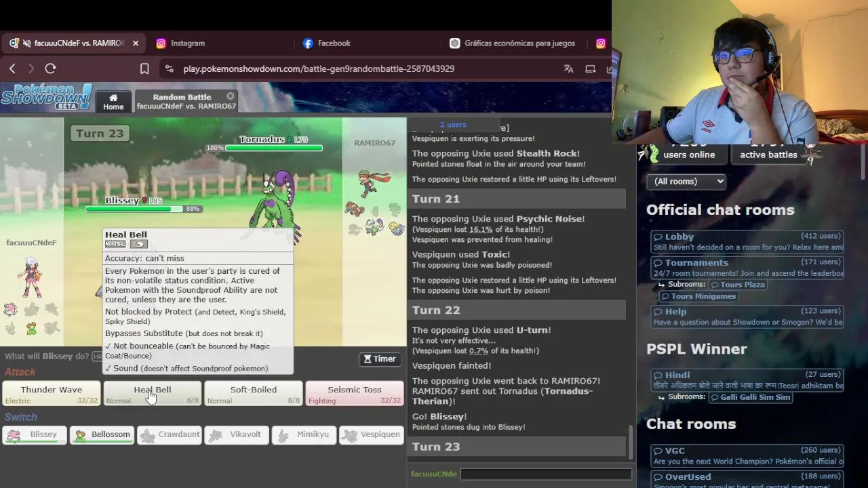868x488 pixels.
Task: Reload the page with the refresh icon
Action: point(50,68)
